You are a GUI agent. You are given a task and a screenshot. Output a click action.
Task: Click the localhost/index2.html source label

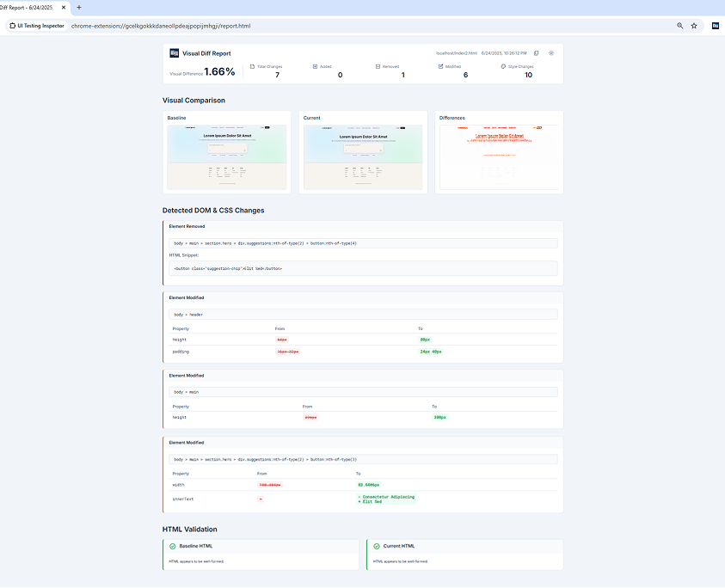point(457,53)
